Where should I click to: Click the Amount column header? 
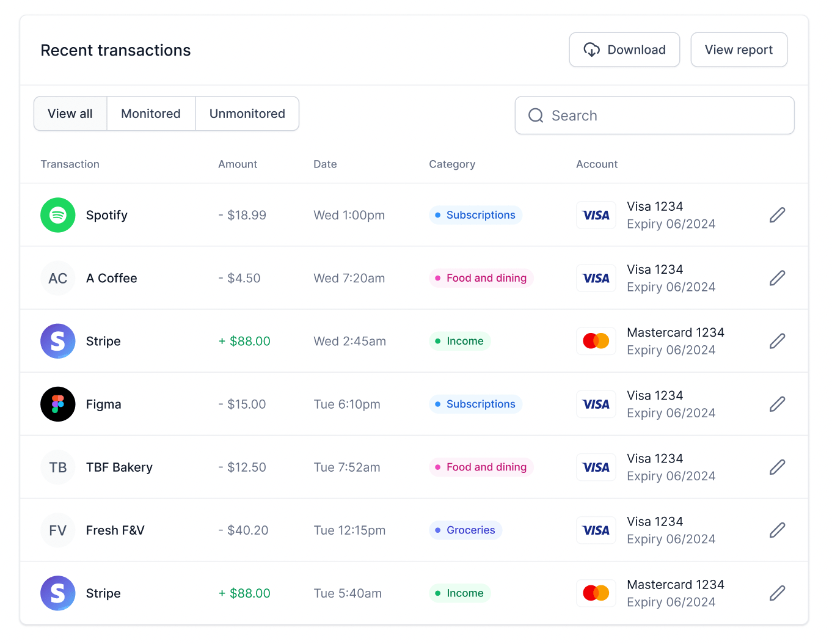[238, 164]
